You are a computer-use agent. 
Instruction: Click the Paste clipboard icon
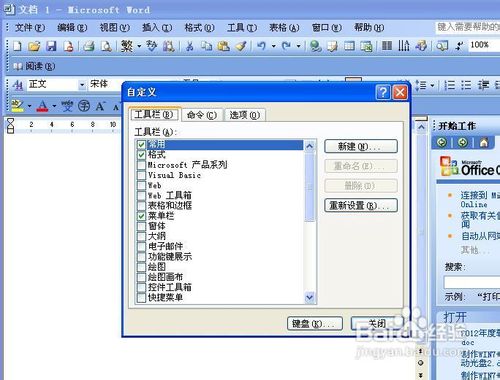[x=224, y=46]
